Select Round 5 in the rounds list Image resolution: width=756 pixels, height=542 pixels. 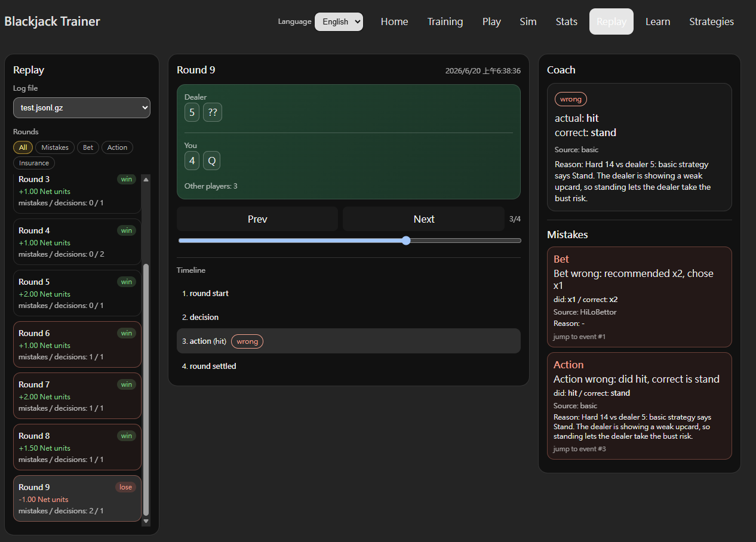(77, 293)
